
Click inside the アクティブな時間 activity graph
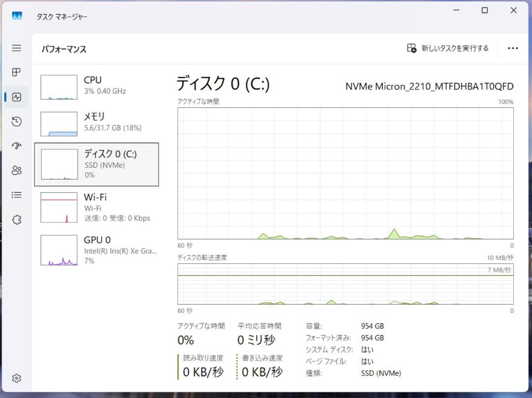tap(345, 173)
